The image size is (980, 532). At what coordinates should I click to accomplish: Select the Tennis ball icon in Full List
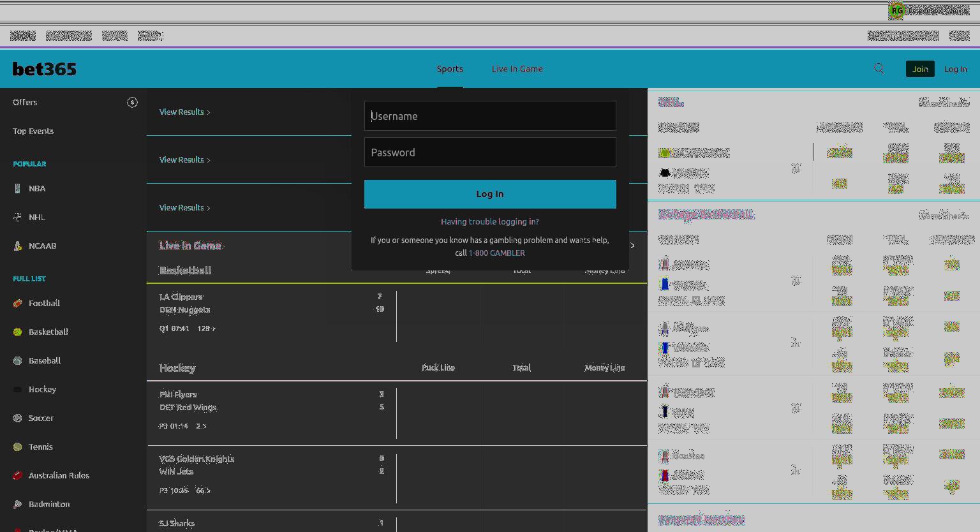(17, 447)
